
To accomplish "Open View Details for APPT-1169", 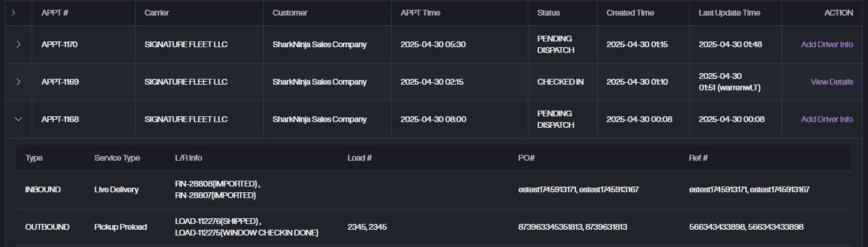I will click(x=832, y=82).
